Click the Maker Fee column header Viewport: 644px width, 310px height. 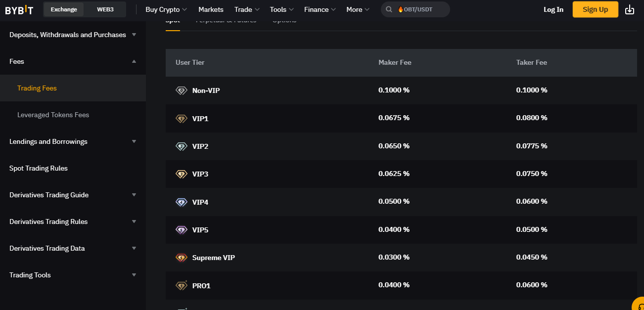[x=395, y=62]
